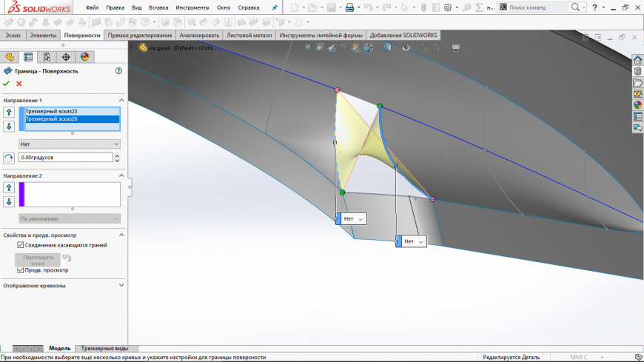644x362 pixels.
Task: Click the Previous View icon
Action: point(332,48)
